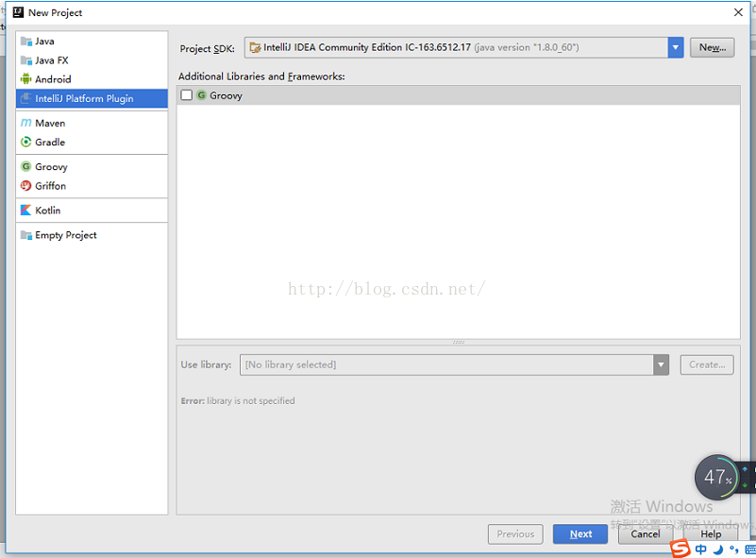Click the Sogou input method S icon
The height and width of the screenshot is (558, 756).
click(x=680, y=549)
